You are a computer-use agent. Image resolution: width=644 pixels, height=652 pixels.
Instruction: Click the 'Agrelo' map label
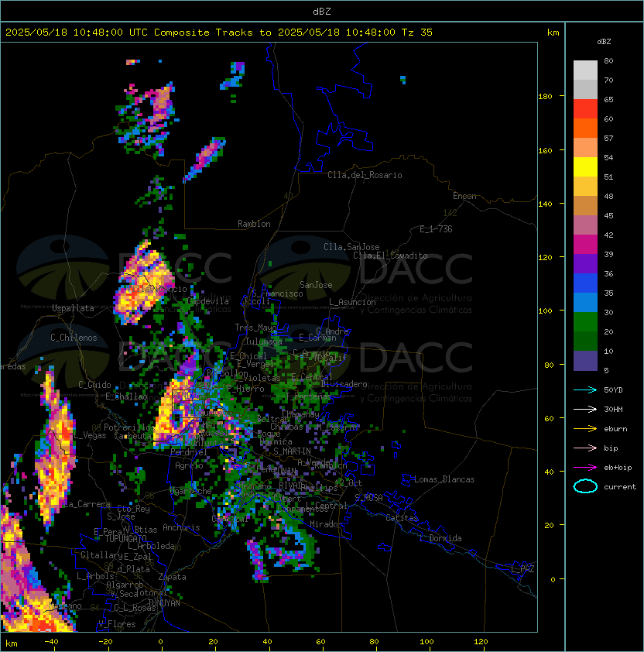(189, 465)
